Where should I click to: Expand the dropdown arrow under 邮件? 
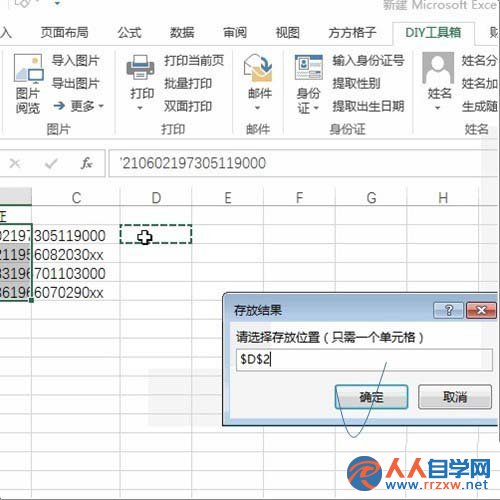point(258,108)
